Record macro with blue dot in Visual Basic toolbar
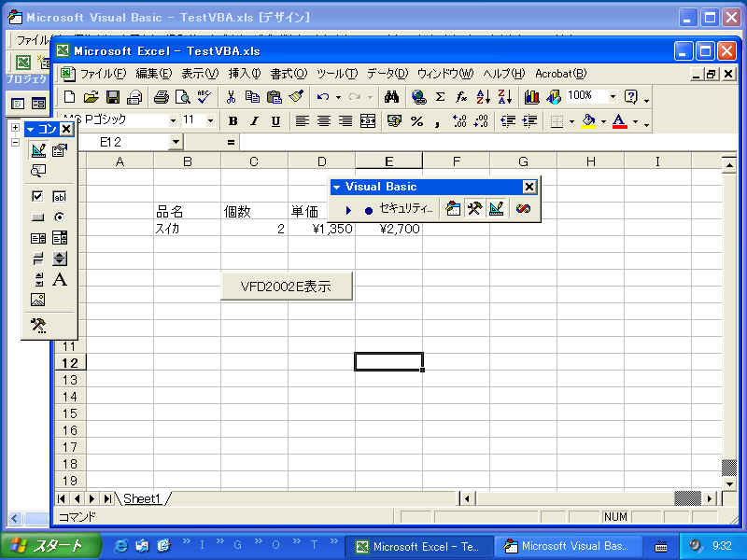Viewport: 747px width, 560px height. pyautogui.click(x=368, y=210)
